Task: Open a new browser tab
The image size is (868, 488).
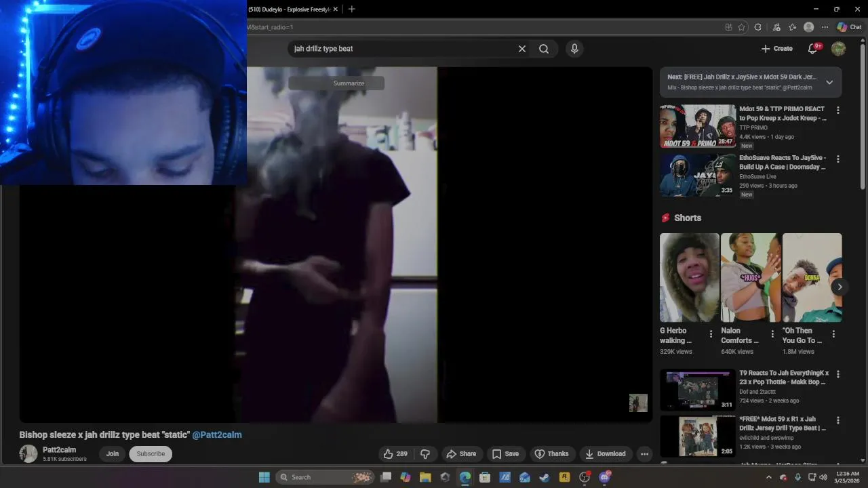Action: 351,9
